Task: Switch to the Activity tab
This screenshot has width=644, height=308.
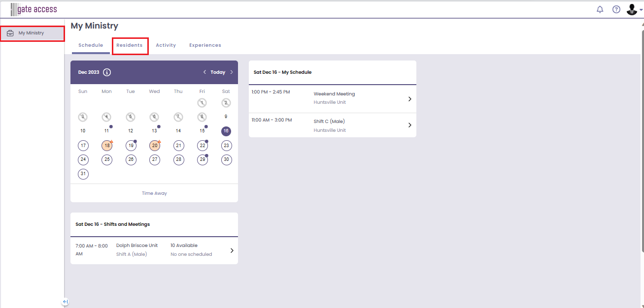Action: pyautogui.click(x=166, y=45)
